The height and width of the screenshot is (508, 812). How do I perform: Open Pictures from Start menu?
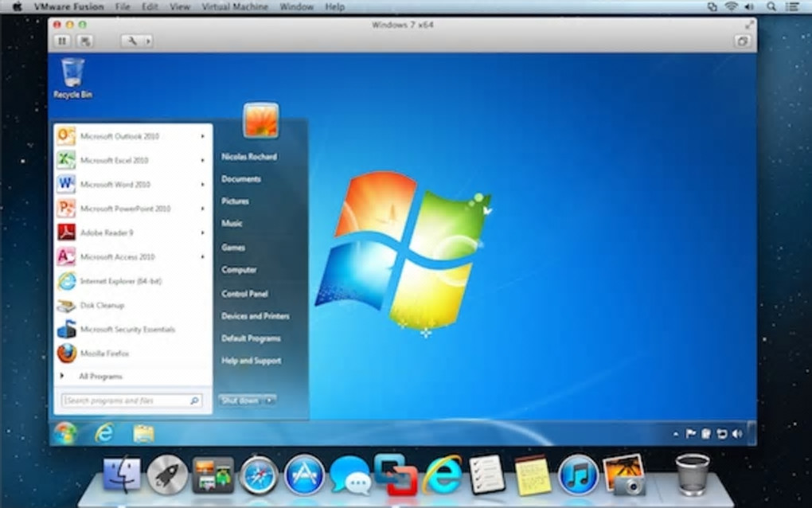click(235, 201)
